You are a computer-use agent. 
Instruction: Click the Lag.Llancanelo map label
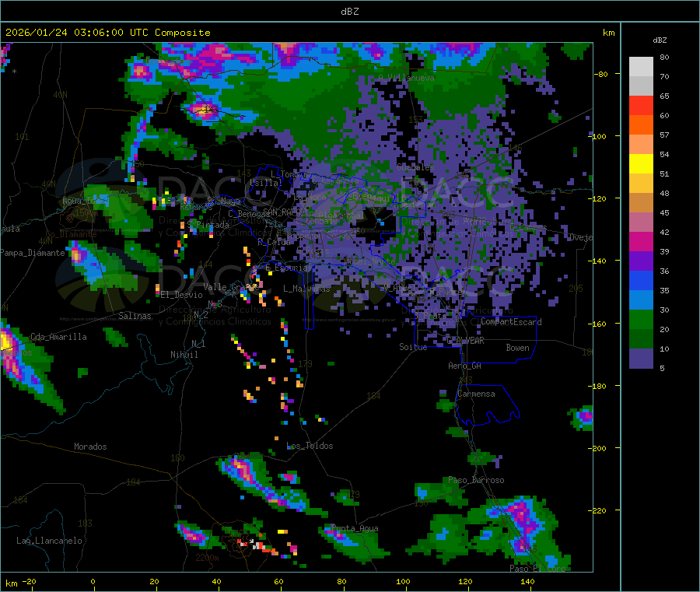coord(50,541)
